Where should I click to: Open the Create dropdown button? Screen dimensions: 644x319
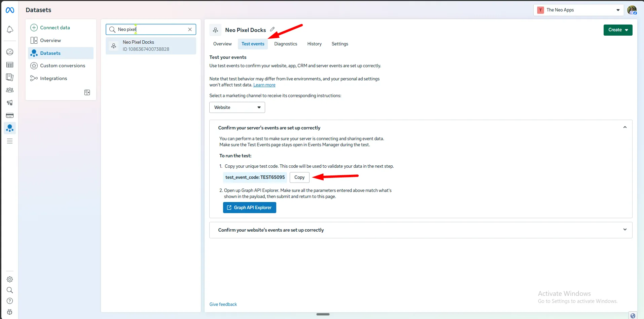pos(618,30)
